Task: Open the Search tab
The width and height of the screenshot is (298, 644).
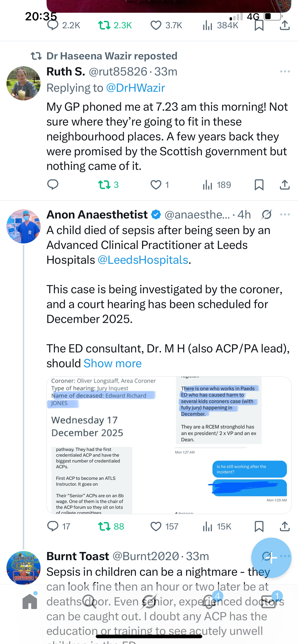Action: pos(89,601)
